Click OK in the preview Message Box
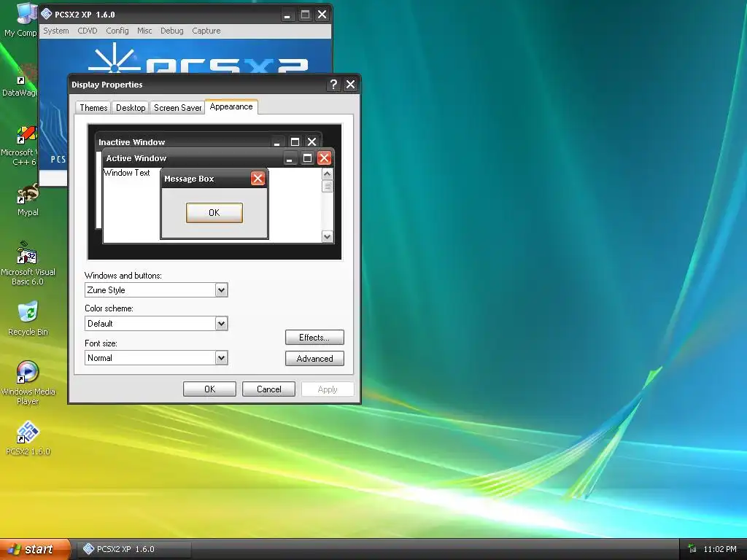The height and width of the screenshot is (560, 747). pyautogui.click(x=214, y=212)
